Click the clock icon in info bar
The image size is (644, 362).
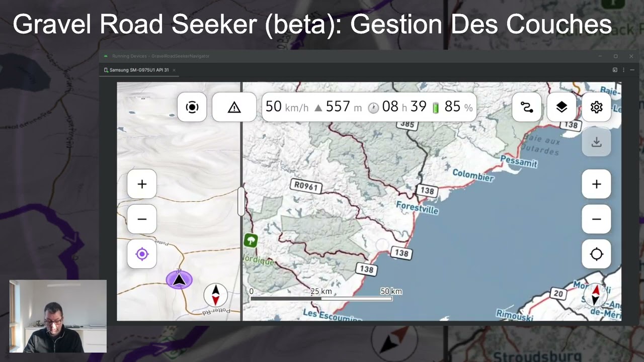373,108
